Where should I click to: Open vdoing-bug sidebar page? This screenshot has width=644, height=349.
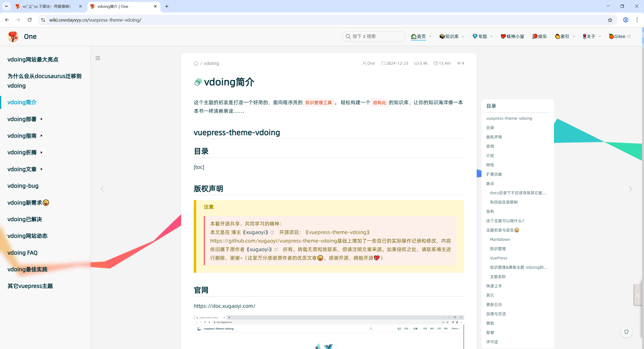tap(23, 186)
